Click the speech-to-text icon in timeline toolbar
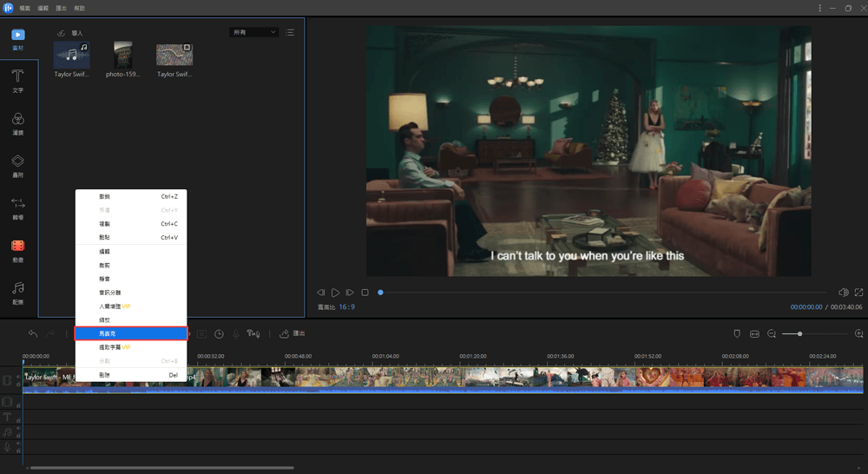 click(x=253, y=334)
